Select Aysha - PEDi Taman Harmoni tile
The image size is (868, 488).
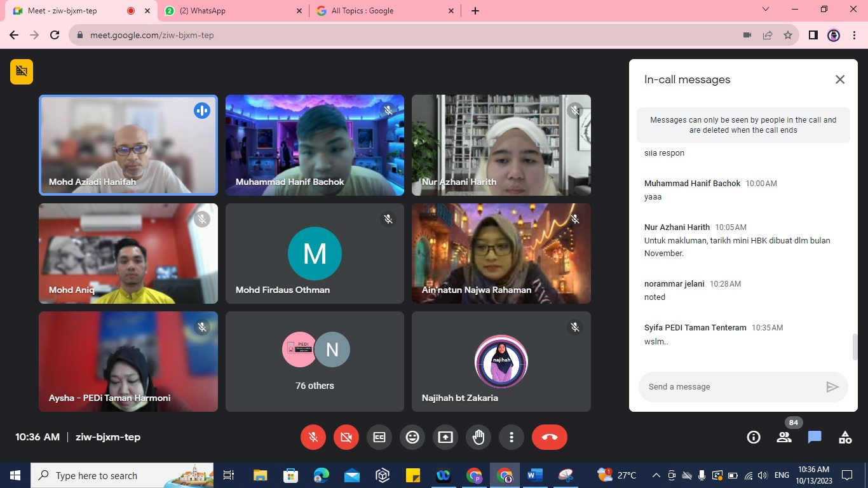[x=128, y=362]
